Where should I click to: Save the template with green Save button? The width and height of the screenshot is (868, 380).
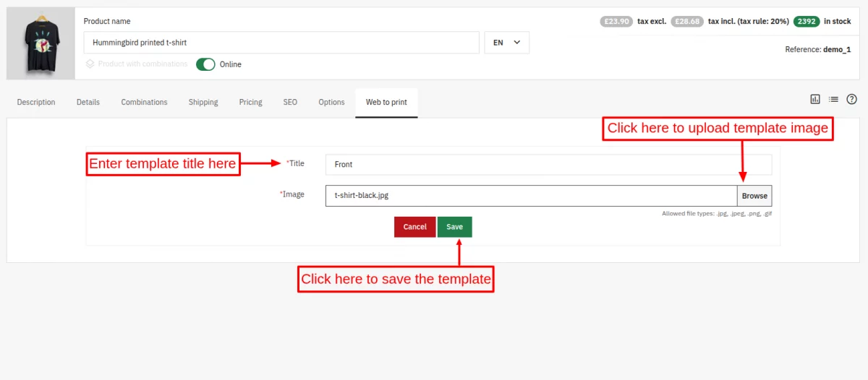pos(454,227)
